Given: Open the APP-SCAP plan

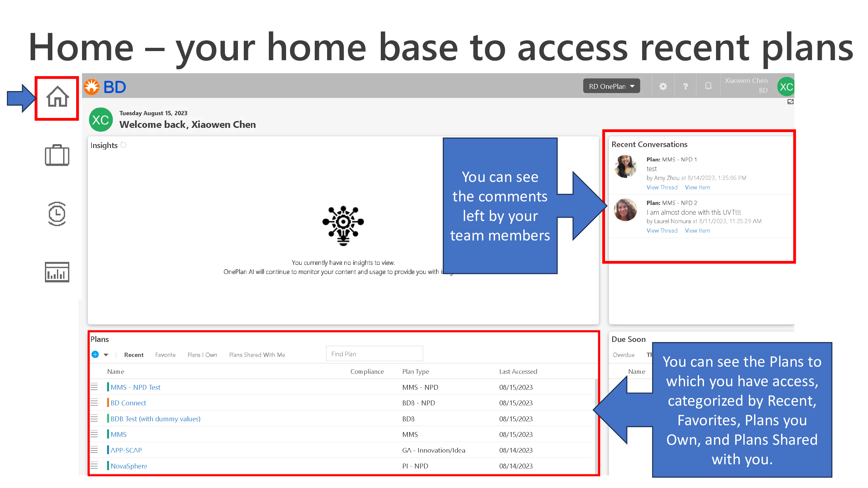Looking at the screenshot, I should 126,450.
